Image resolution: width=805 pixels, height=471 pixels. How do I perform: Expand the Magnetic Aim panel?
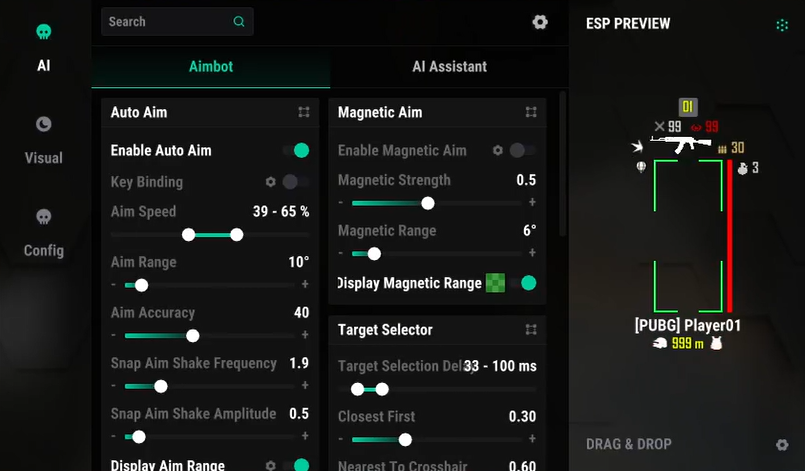(531, 113)
